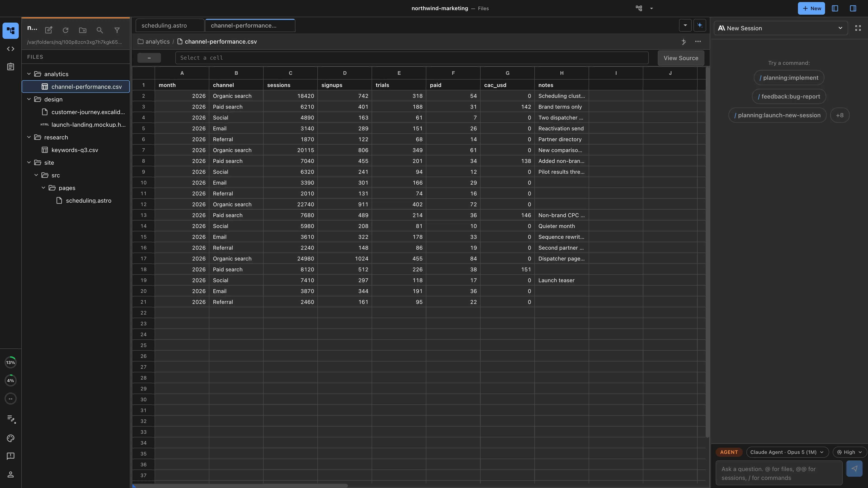Create a new folder in files
The width and height of the screenshot is (868, 488).
(83, 30)
